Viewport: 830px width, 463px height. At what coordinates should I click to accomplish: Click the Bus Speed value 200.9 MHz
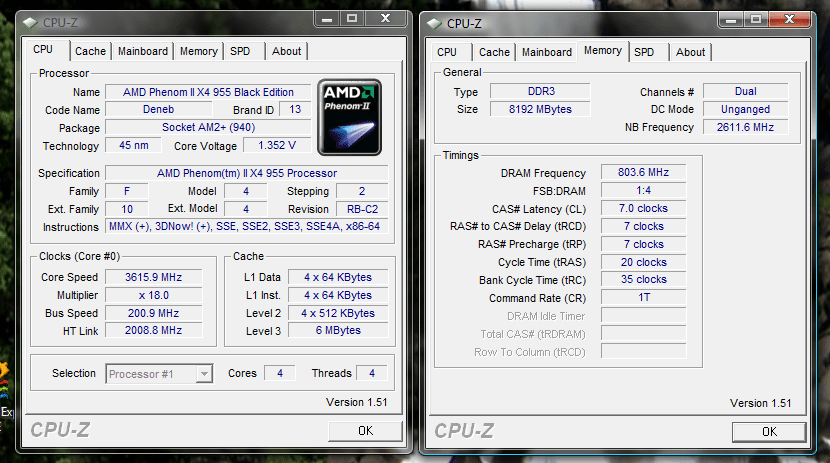point(154,313)
